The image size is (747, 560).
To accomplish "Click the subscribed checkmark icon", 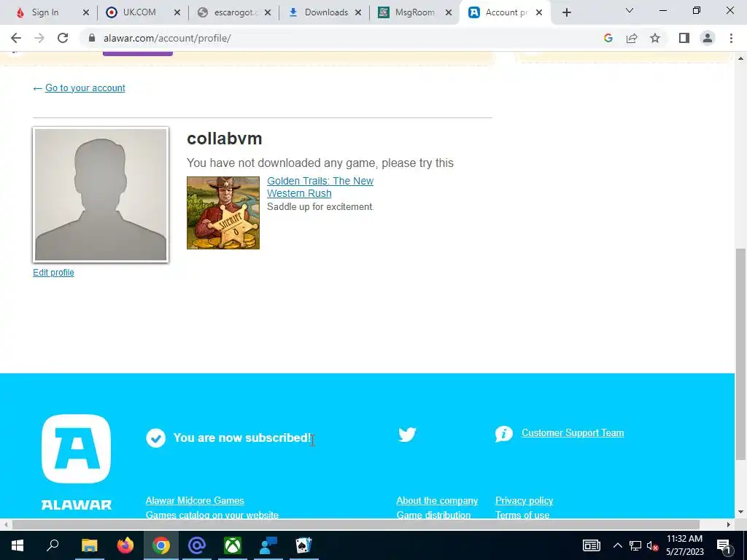I will pyautogui.click(x=156, y=437).
